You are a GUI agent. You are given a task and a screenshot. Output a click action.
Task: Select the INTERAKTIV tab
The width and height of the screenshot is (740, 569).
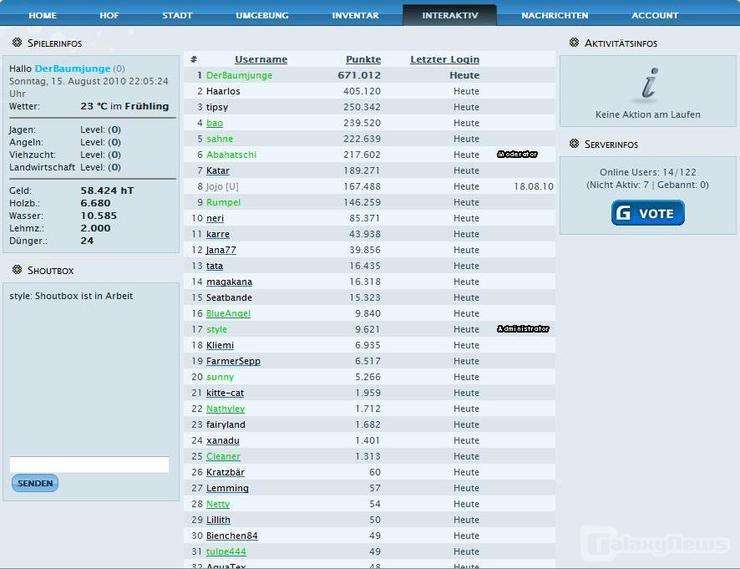(450, 16)
